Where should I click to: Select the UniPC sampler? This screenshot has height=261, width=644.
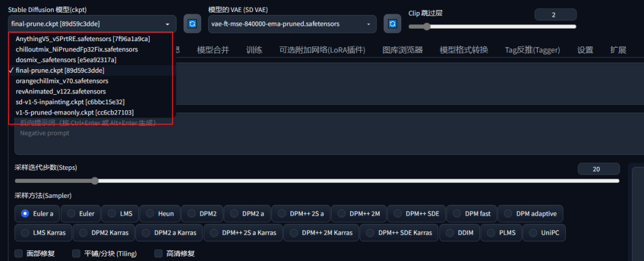(x=544, y=232)
